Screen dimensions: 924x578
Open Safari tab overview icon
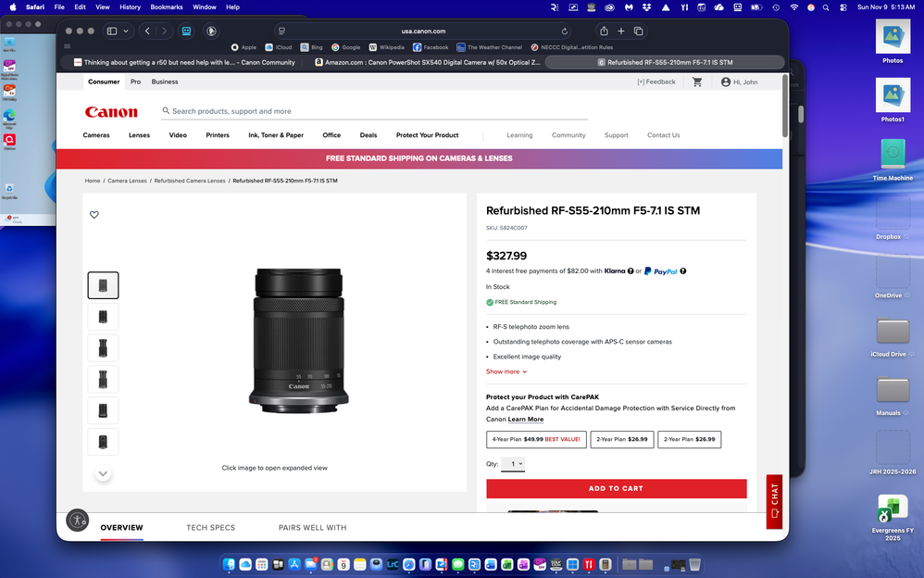639,31
